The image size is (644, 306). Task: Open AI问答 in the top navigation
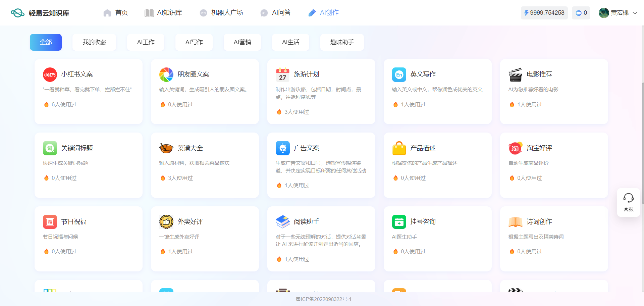click(x=276, y=13)
